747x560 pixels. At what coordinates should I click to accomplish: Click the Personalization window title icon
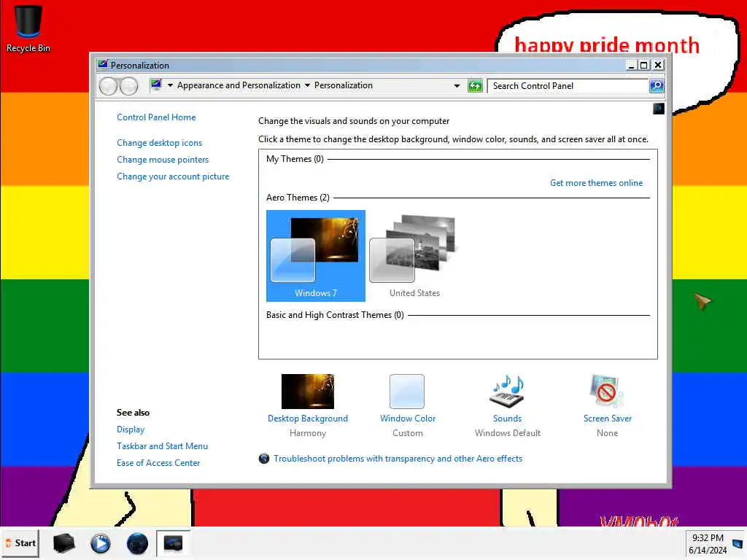click(102, 65)
